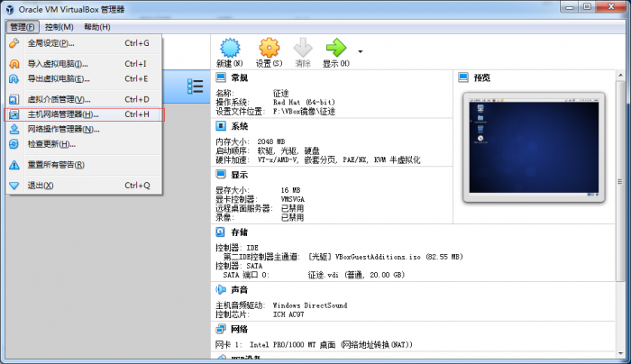Open the 控制(M) menu
Viewport: 631px width, 364px height.
[59, 27]
